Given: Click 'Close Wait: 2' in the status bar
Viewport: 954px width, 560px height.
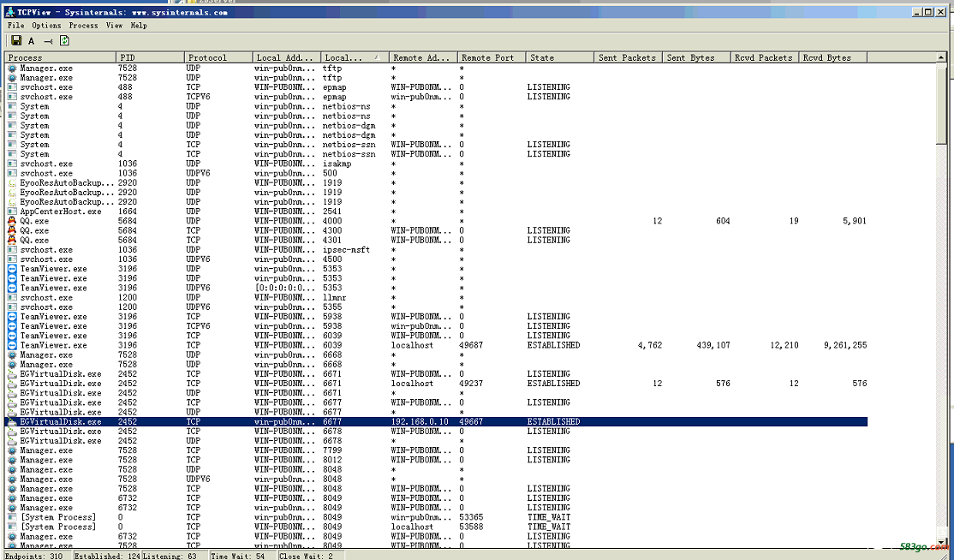Looking at the screenshot, I should point(306,556).
